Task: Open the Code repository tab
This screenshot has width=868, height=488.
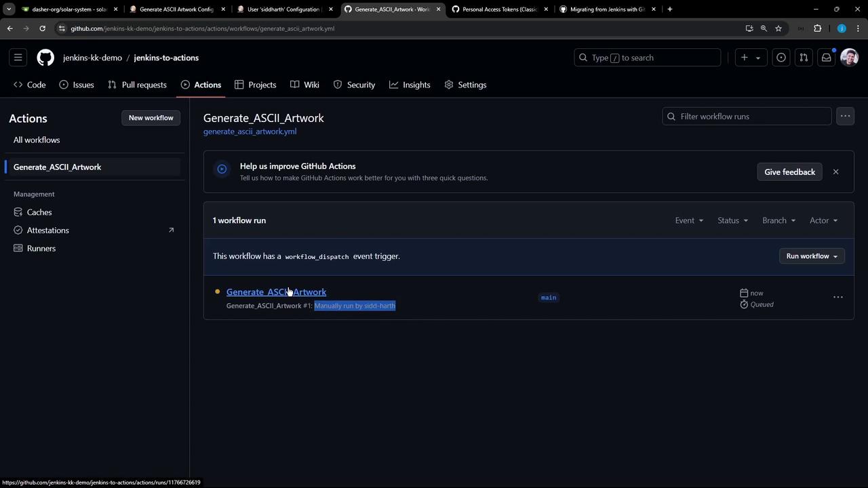Action: click(x=30, y=85)
